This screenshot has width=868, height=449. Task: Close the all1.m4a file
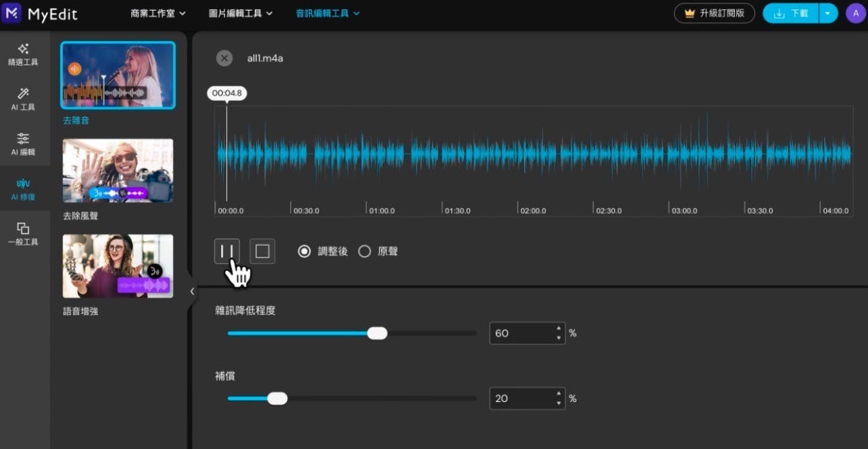pyautogui.click(x=225, y=58)
